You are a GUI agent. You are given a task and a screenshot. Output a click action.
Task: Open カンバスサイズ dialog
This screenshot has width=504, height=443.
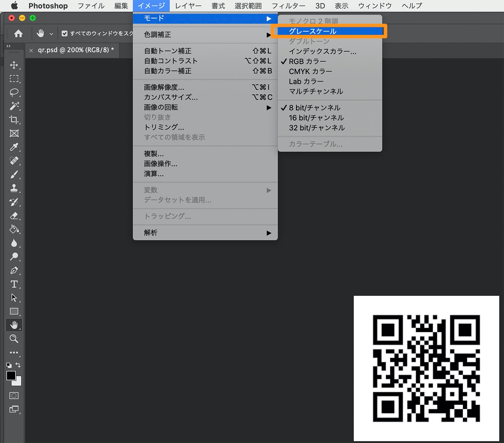coord(205,97)
